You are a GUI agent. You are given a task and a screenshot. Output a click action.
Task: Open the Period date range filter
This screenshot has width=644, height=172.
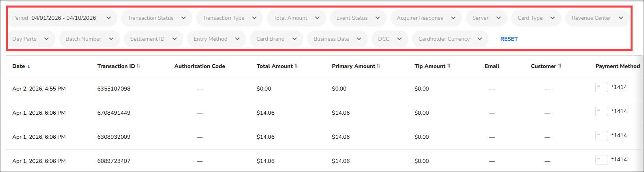62,18
